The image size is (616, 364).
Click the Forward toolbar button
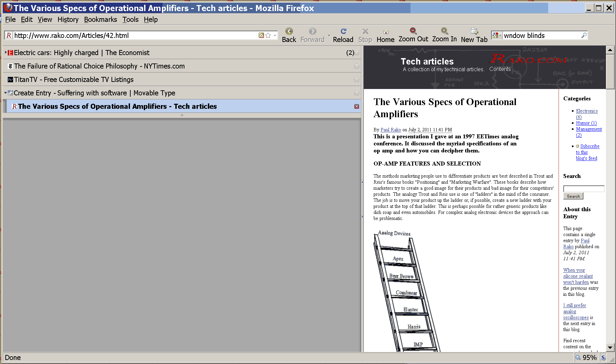click(x=312, y=35)
